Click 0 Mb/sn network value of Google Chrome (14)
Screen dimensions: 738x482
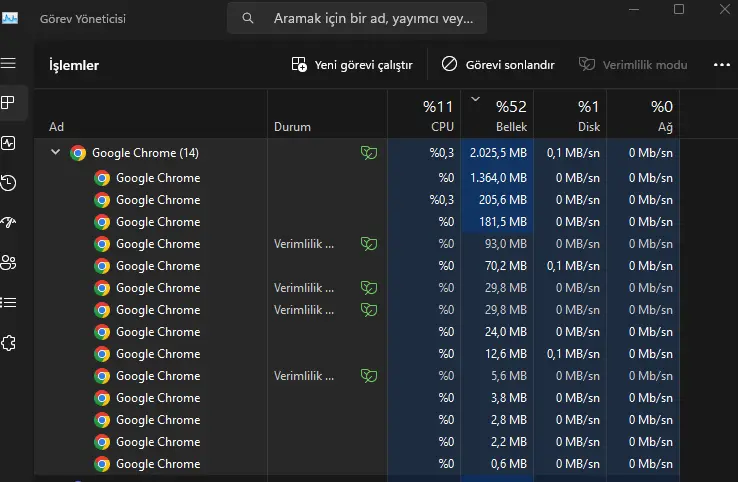(x=650, y=153)
